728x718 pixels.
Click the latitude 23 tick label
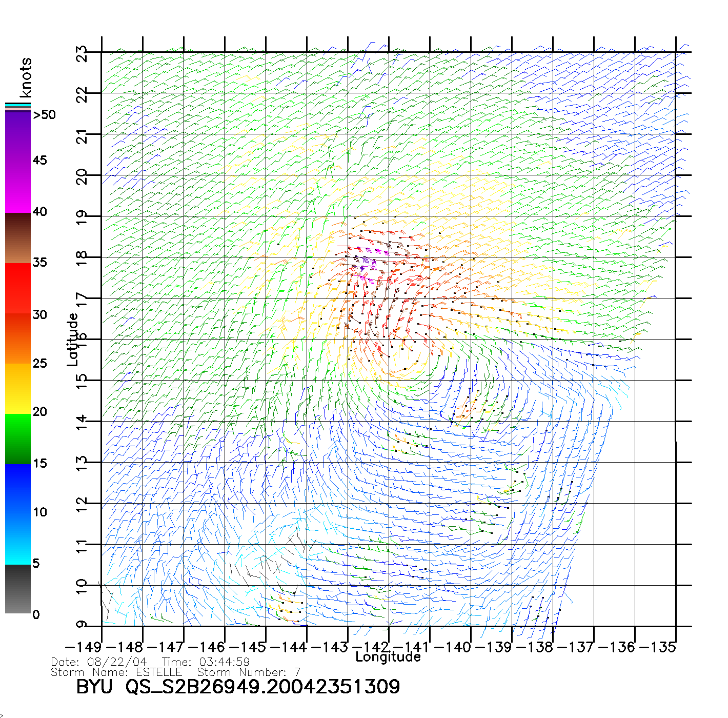82,53
